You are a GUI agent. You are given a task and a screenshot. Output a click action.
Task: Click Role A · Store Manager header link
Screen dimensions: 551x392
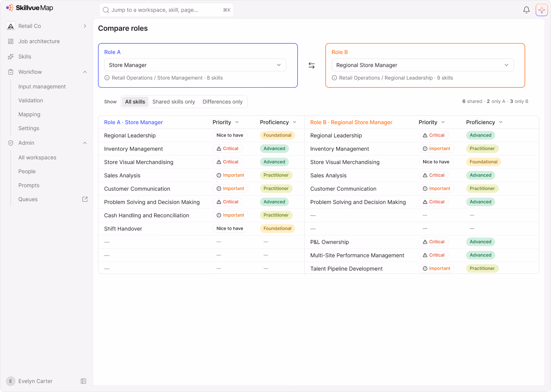[133, 122]
